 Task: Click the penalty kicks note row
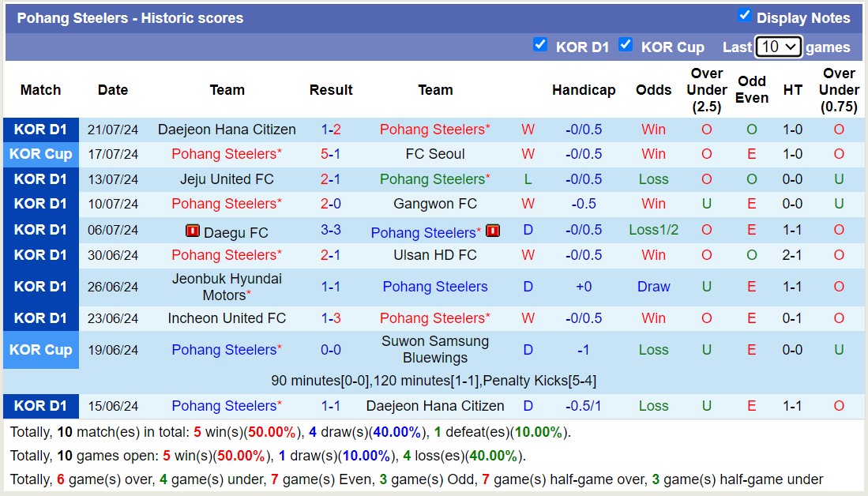(x=434, y=381)
